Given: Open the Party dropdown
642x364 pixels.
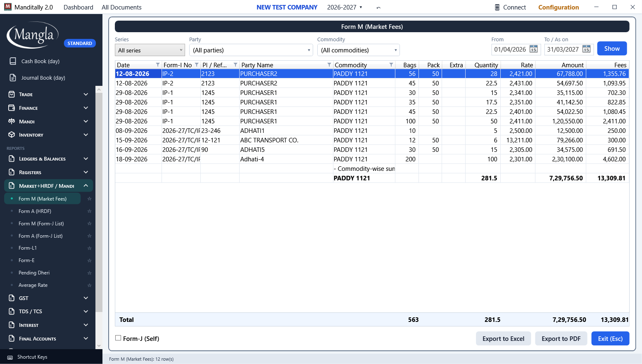Looking at the screenshot, I should click(x=251, y=50).
